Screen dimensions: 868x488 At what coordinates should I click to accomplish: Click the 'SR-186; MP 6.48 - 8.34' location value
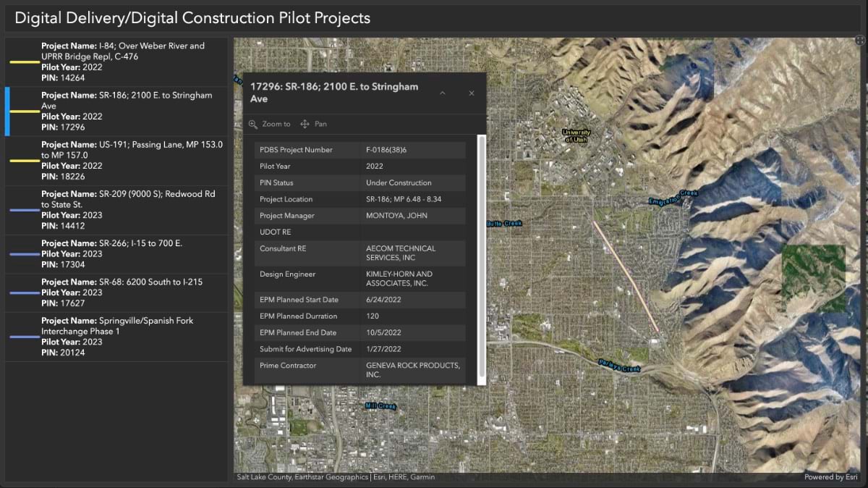click(404, 199)
